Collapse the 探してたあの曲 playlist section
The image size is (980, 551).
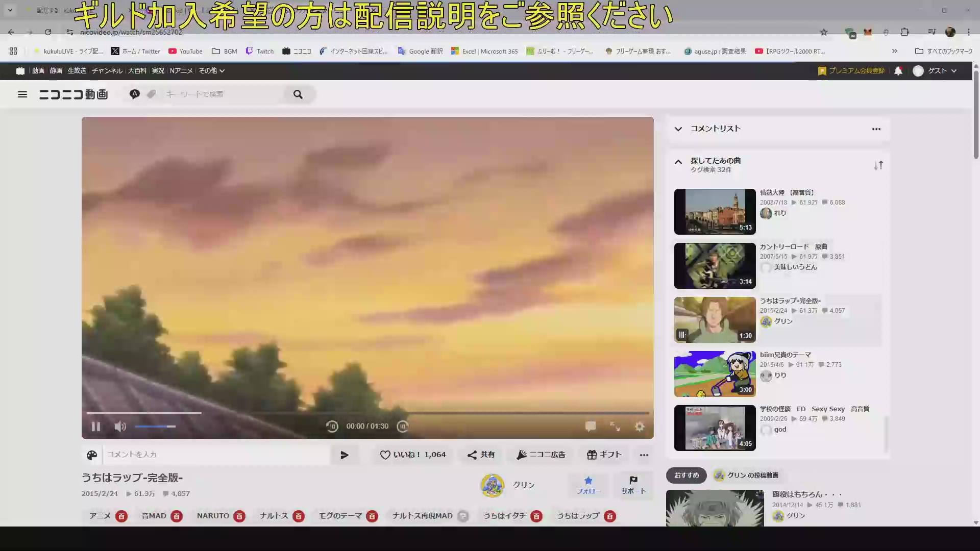click(678, 162)
